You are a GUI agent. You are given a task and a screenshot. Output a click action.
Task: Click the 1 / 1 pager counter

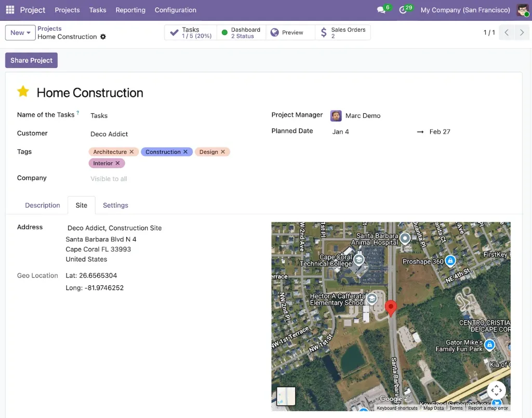coord(489,33)
